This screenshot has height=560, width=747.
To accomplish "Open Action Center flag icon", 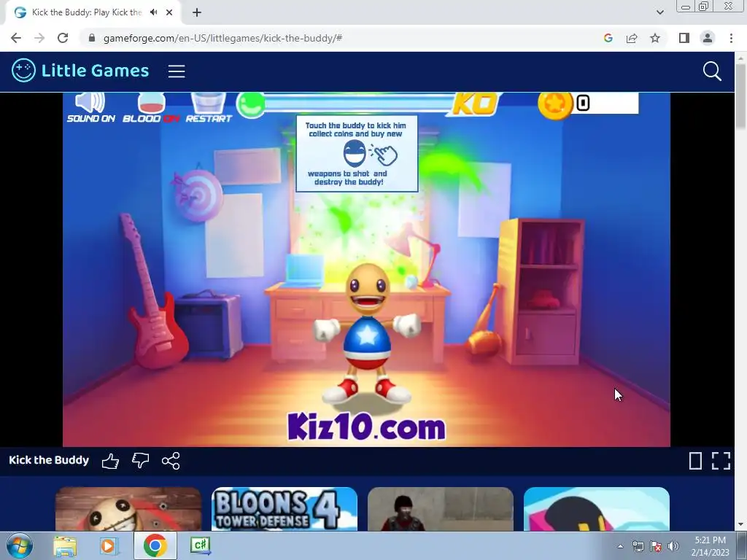I will (656, 546).
